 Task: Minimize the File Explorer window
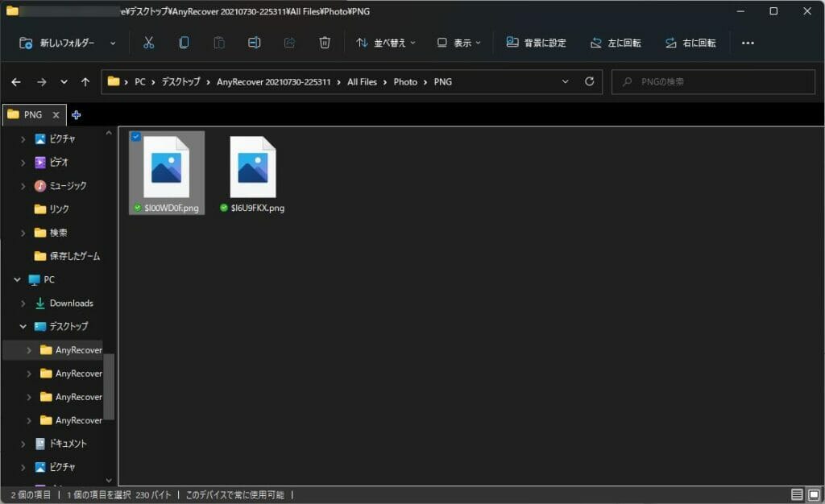(x=740, y=11)
